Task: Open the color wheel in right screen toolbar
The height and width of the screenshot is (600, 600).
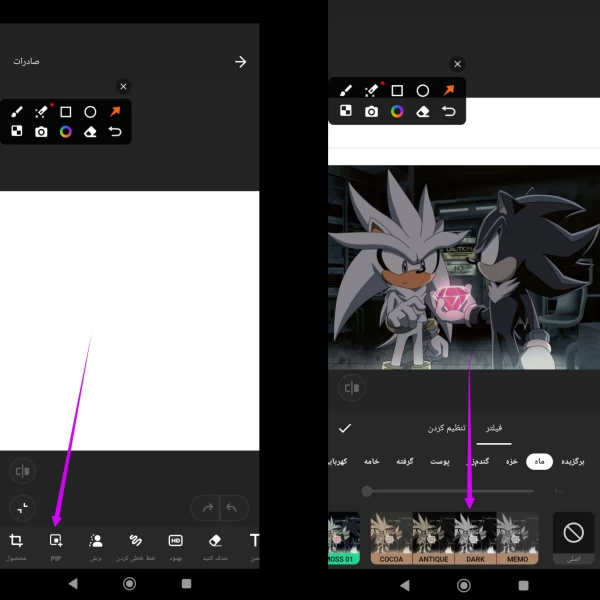Action: pos(397,111)
